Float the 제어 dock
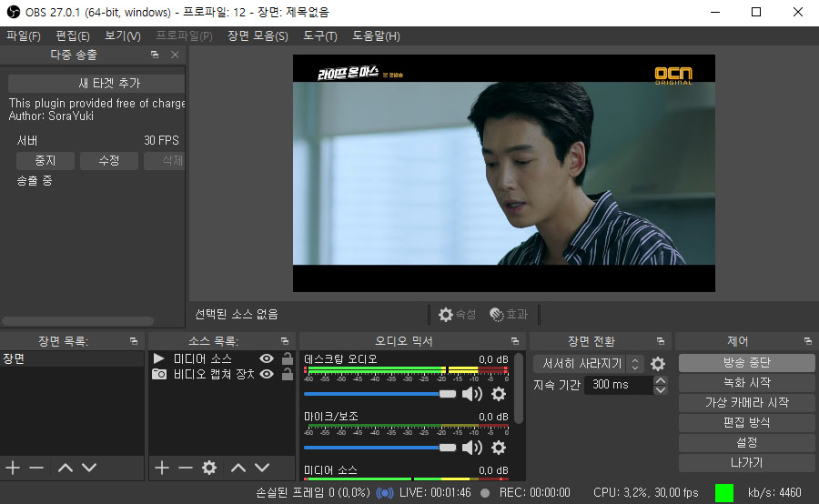This screenshot has height=504, width=819. (808, 341)
